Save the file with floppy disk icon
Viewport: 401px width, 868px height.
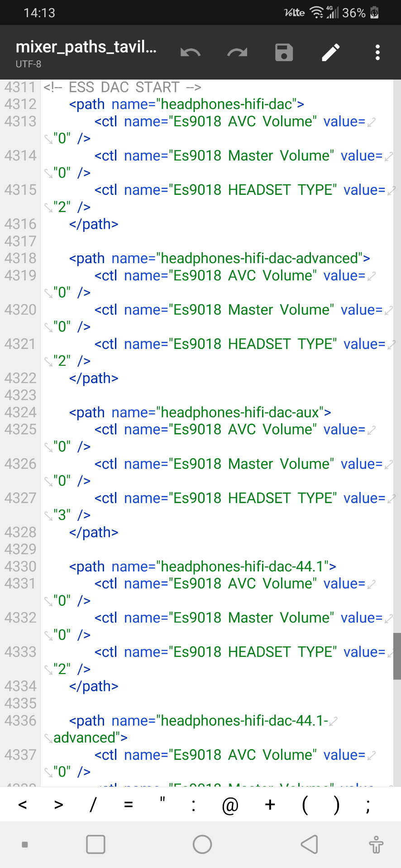[x=284, y=52]
